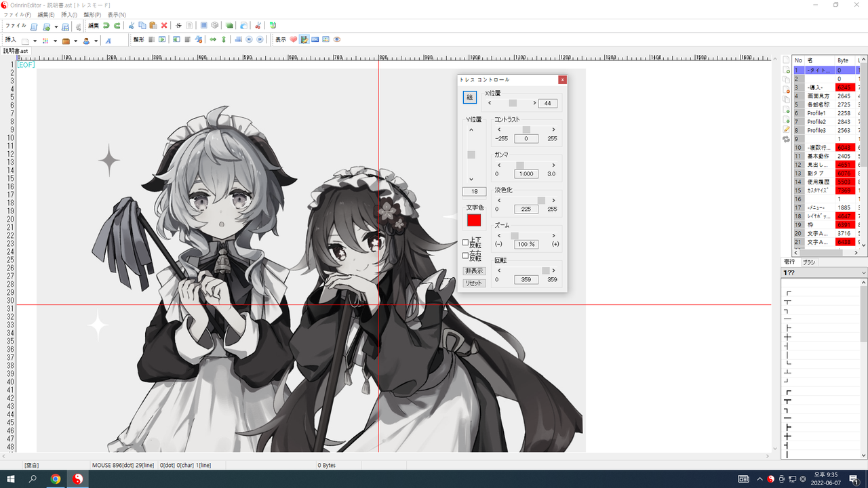Viewport: 868px width, 488px height.
Task: Open the 編集(E) menu
Action: coord(46,14)
